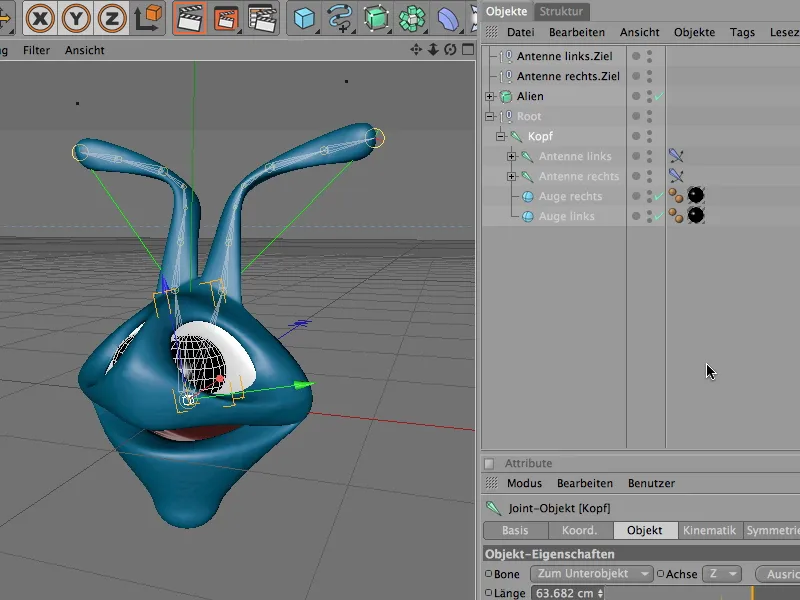This screenshot has height=600, width=800.
Task: Click the IK tag on Antenne rechts
Action: (x=676, y=176)
